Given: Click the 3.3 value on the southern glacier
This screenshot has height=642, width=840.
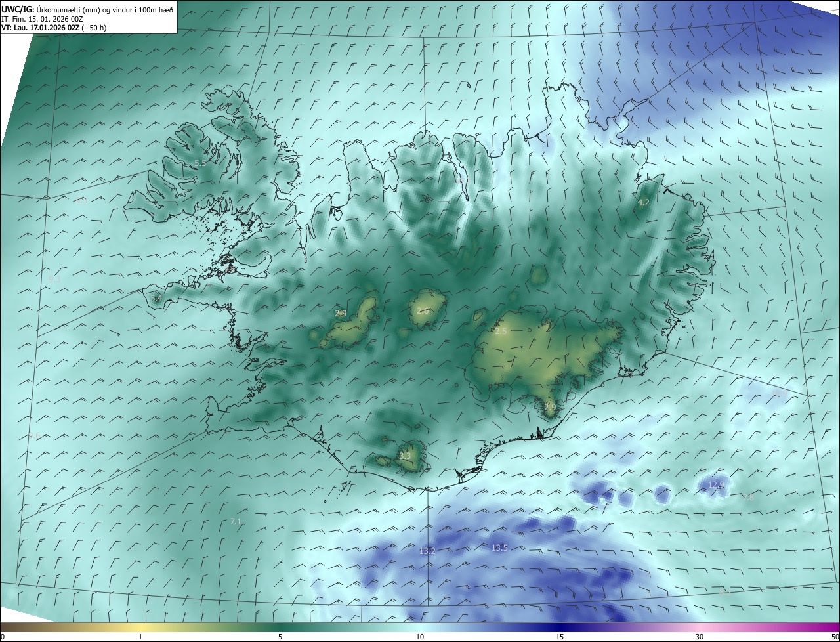Looking at the screenshot, I should coord(405,456).
